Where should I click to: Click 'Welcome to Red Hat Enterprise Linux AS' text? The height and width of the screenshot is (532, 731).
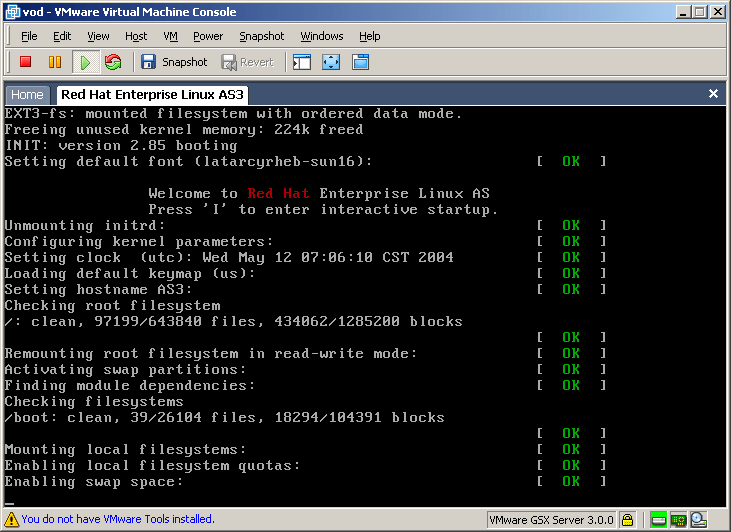(x=319, y=193)
